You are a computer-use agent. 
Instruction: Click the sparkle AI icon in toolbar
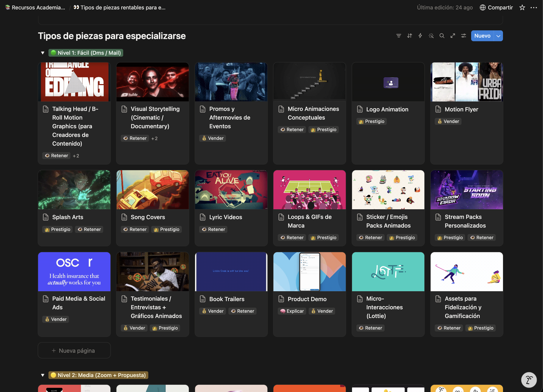[431, 36]
